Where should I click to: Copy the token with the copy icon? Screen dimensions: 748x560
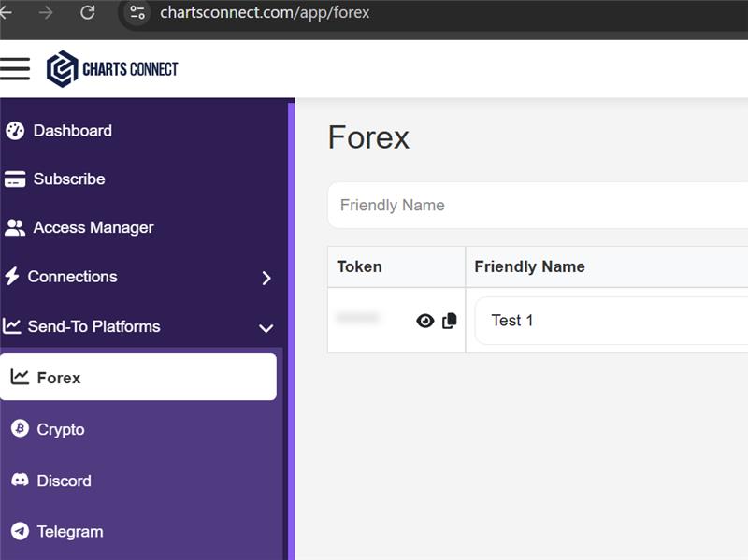pyautogui.click(x=450, y=321)
